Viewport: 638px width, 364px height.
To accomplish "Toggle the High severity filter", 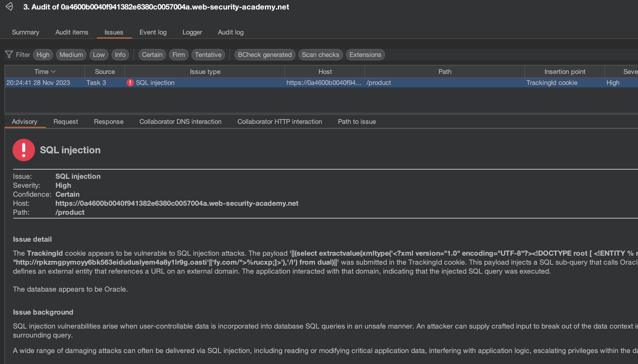I will (x=43, y=54).
